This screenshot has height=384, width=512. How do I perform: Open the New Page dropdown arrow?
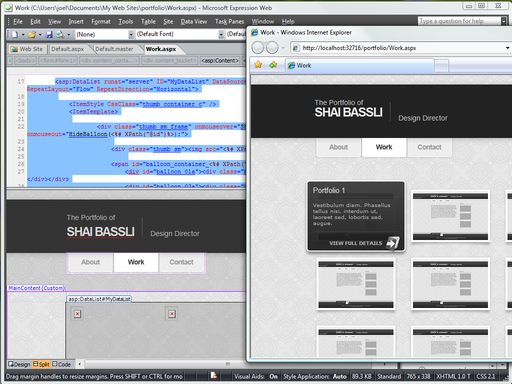click(23, 35)
